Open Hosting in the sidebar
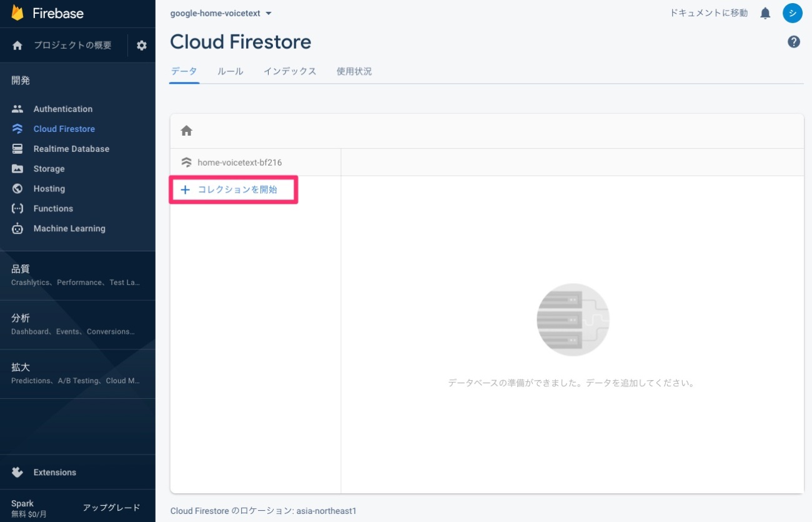This screenshot has height=522, width=812. (49, 189)
